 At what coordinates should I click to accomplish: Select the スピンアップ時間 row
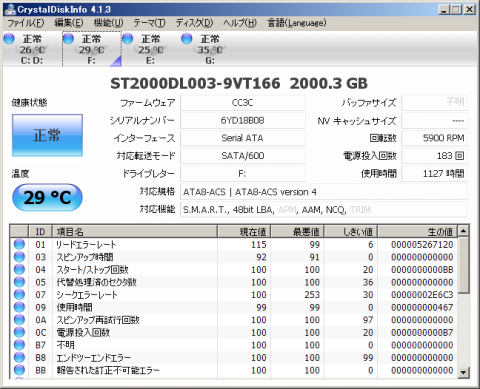pos(234,257)
